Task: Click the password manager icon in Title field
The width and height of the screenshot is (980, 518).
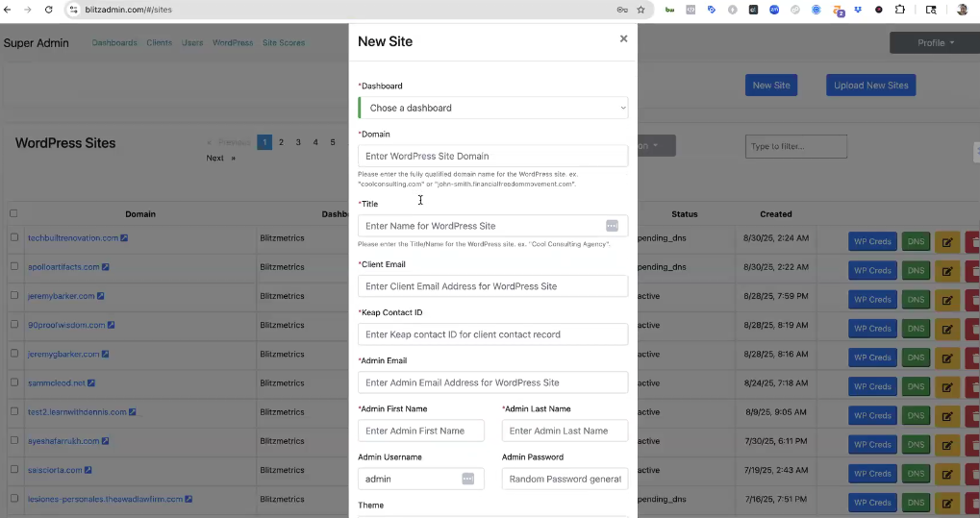Action: pos(612,226)
